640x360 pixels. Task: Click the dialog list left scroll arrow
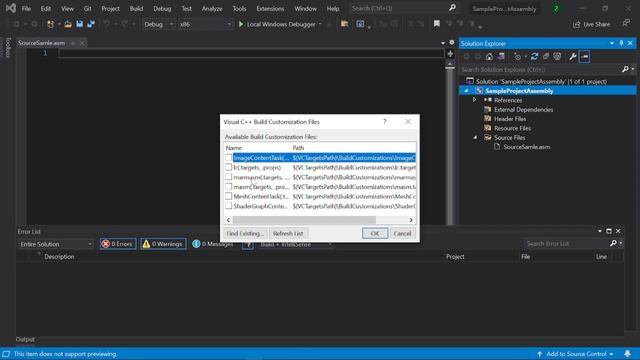[x=229, y=220]
